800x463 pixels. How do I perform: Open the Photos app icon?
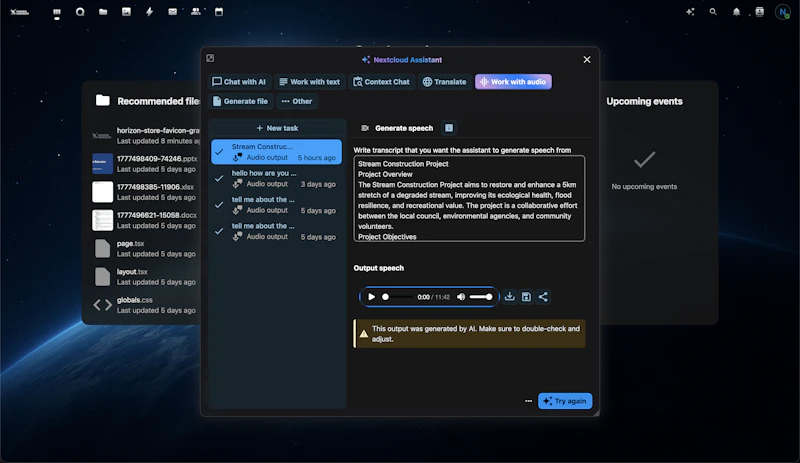126,12
